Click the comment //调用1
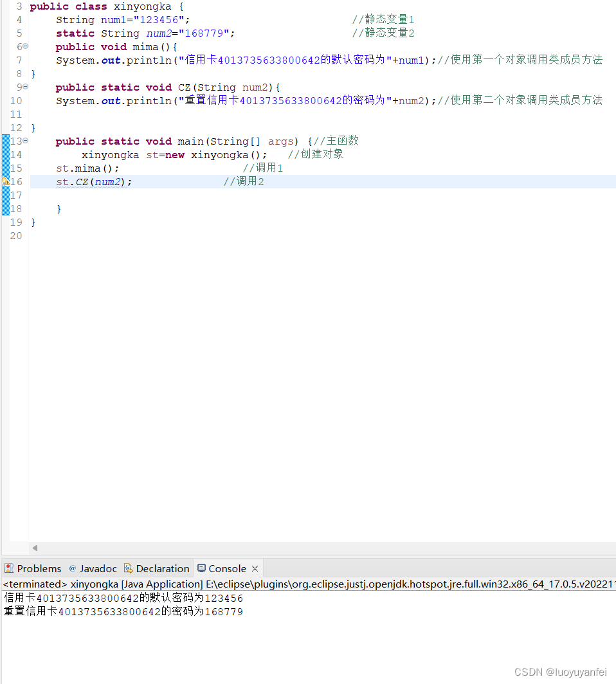 click(x=263, y=168)
